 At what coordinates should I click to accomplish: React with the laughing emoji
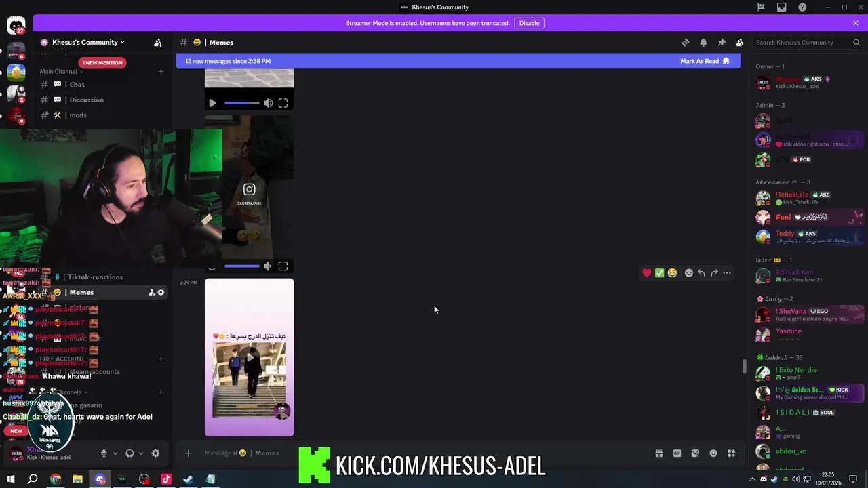click(672, 272)
